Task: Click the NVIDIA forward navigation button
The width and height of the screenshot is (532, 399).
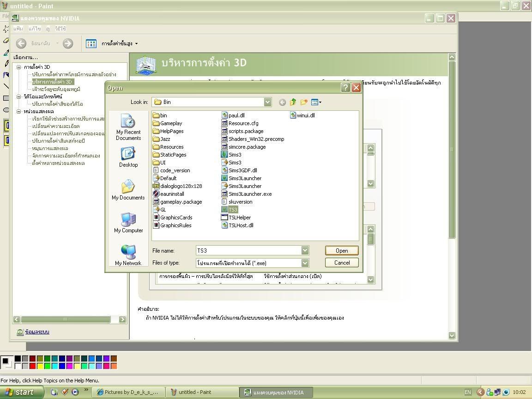Action: tap(68, 43)
